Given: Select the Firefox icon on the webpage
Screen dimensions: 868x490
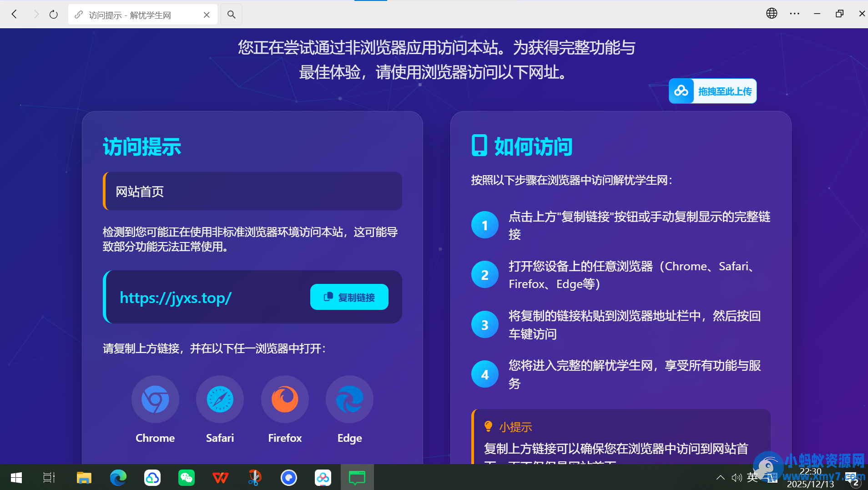Looking at the screenshot, I should [284, 399].
